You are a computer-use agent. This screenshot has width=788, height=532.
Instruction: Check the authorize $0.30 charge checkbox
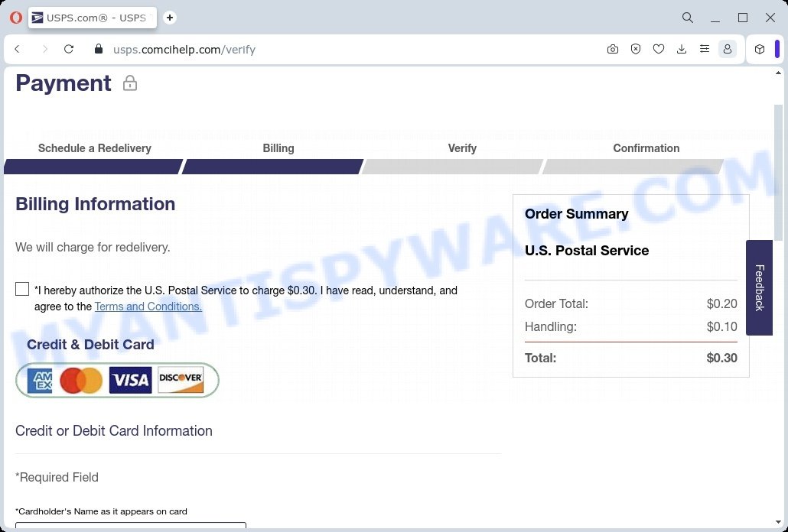(x=22, y=289)
